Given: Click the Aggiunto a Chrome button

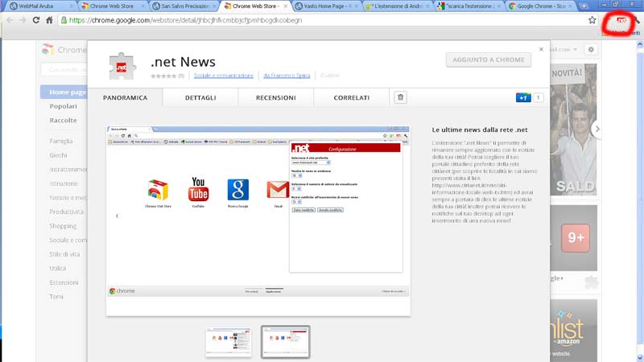Looking at the screenshot, I should coord(489,60).
